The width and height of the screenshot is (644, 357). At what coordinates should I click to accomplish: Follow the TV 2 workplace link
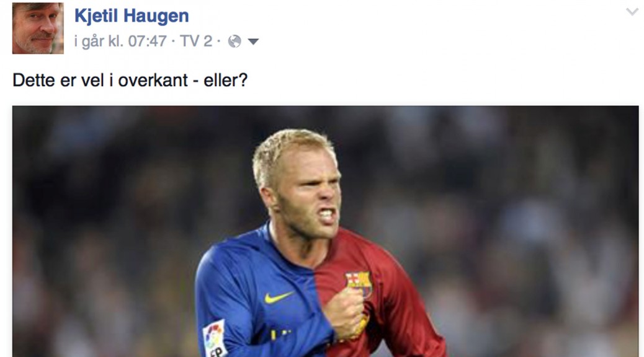click(196, 42)
